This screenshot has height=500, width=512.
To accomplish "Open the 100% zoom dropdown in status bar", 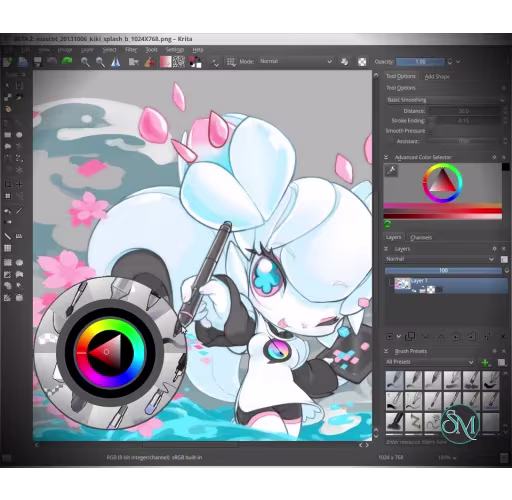I will click(447, 458).
